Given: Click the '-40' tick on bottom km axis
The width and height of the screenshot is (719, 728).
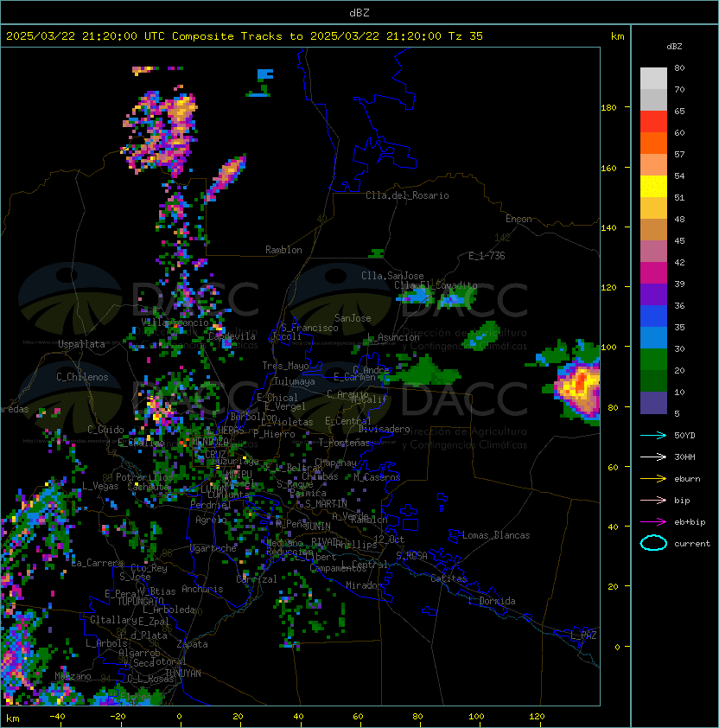Looking at the screenshot, I should click(x=57, y=717).
